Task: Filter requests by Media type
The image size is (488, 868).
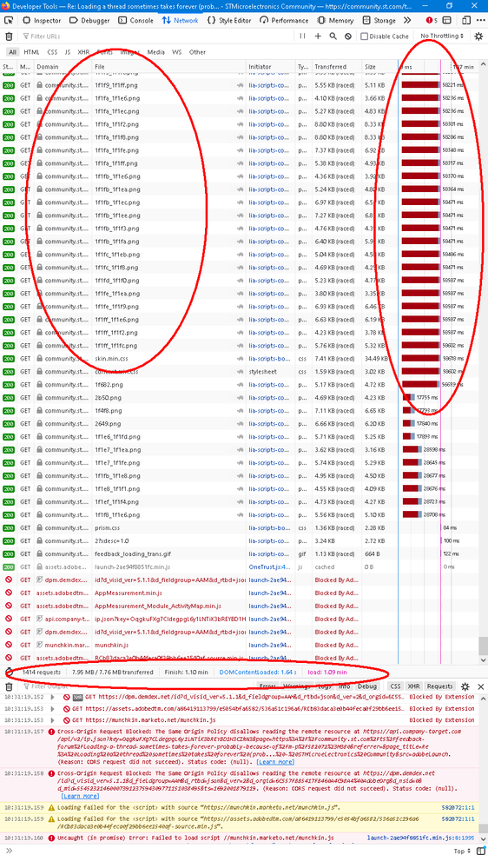Action: [x=155, y=52]
